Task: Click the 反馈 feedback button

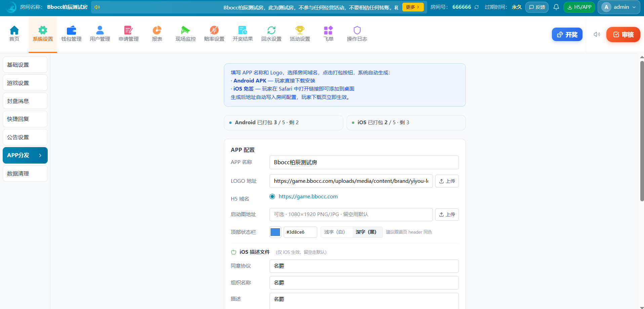Action: (537, 7)
